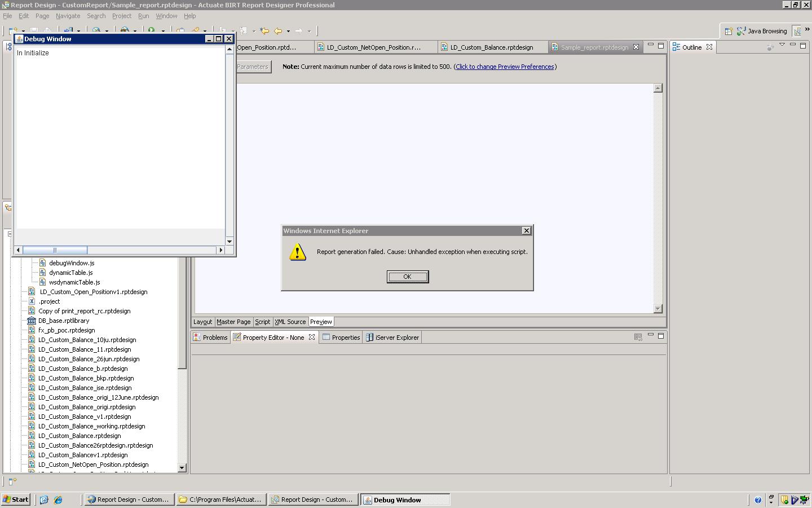The height and width of the screenshot is (508, 812).
Task: Open the Forward history dropdown arrow
Action: 309,31
